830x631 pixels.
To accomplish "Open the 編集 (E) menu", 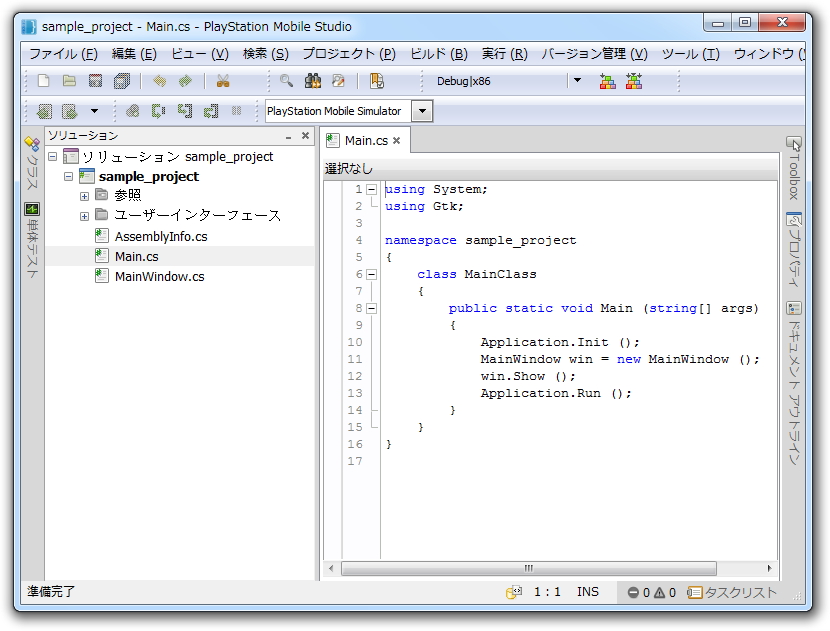I will coord(134,54).
